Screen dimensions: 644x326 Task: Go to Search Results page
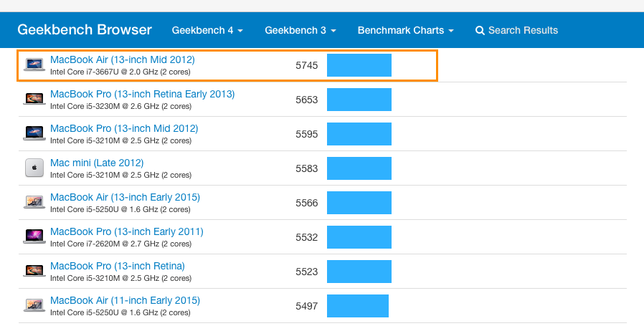(516, 30)
